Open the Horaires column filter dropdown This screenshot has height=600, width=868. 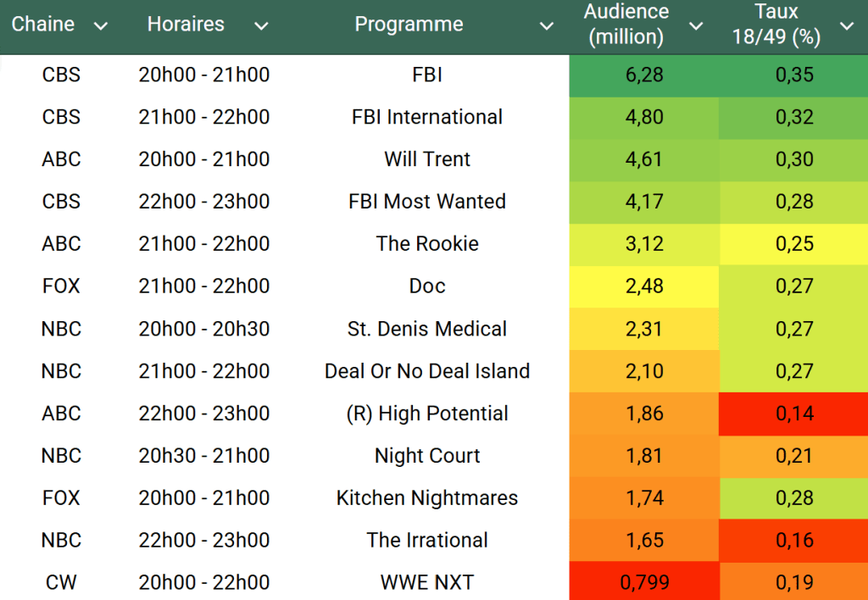pyautogui.click(x=261, y=26)
